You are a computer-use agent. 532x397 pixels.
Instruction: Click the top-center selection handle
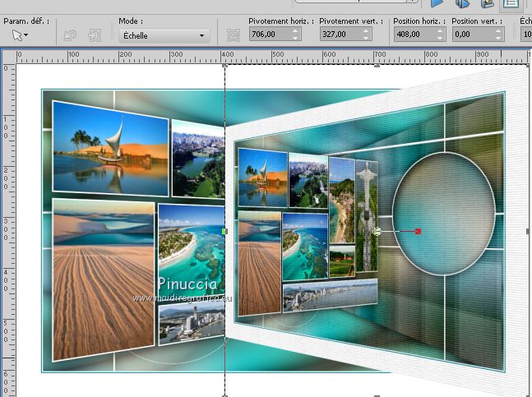point(377,66)
